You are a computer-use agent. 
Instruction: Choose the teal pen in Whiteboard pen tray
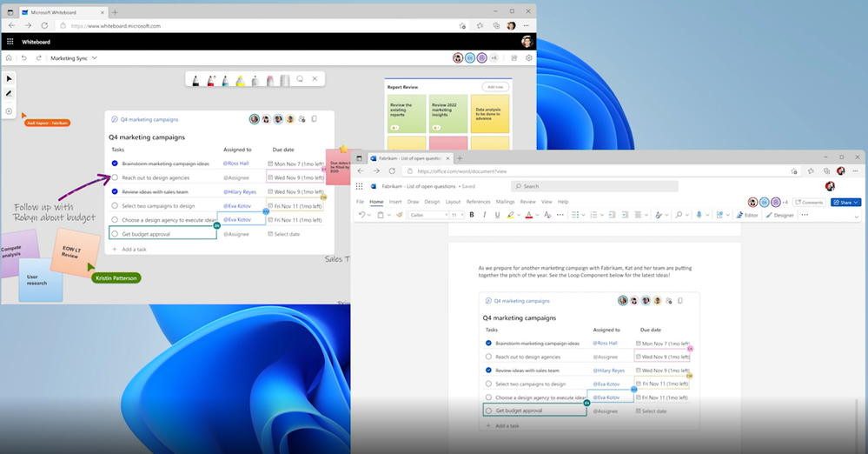[x=225, y=81]
